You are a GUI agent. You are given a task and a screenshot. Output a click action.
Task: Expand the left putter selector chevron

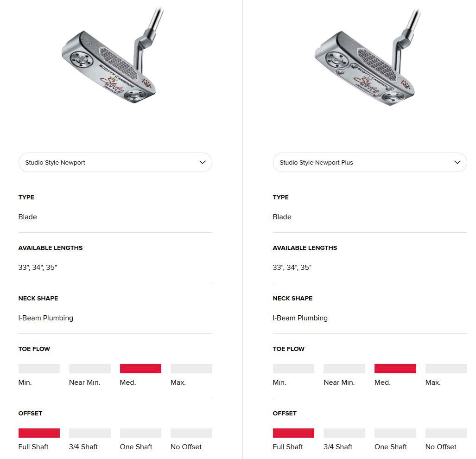tap(203, 162)
